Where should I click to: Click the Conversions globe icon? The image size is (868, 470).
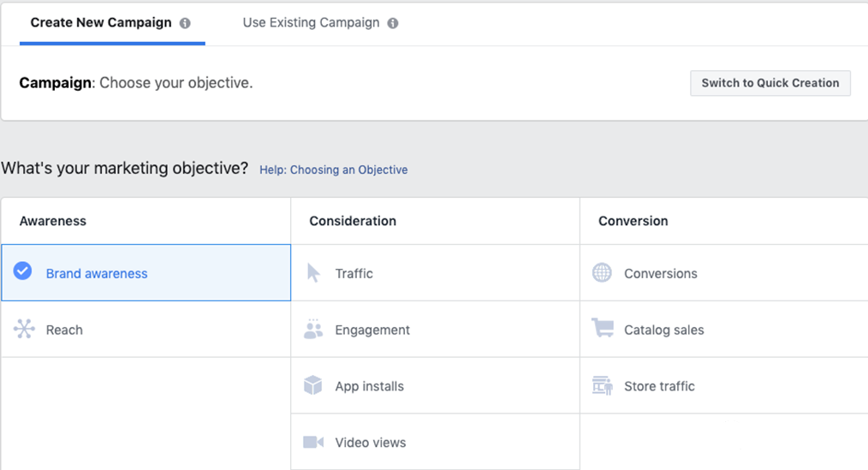603,273
